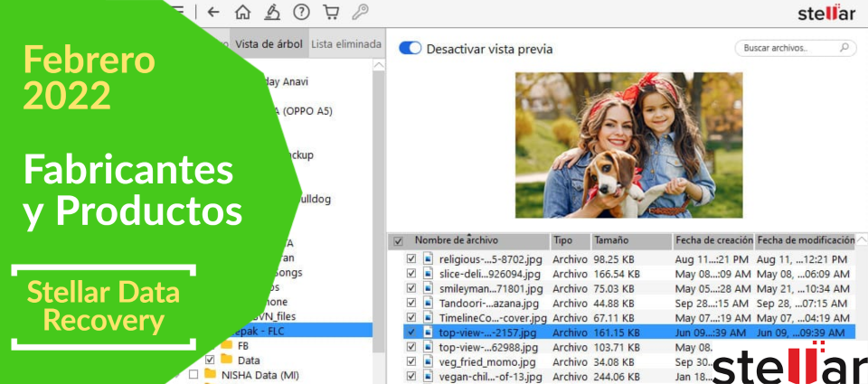Click file icon of slice-deli...926094.jpg
This screenshot has width=868, height=384.
428,274
